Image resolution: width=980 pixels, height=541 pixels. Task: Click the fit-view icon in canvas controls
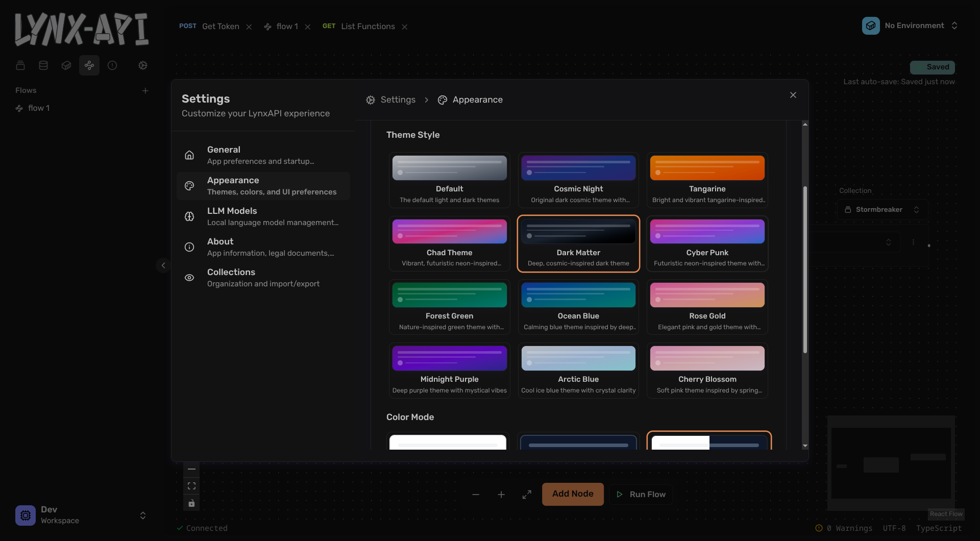191,485
